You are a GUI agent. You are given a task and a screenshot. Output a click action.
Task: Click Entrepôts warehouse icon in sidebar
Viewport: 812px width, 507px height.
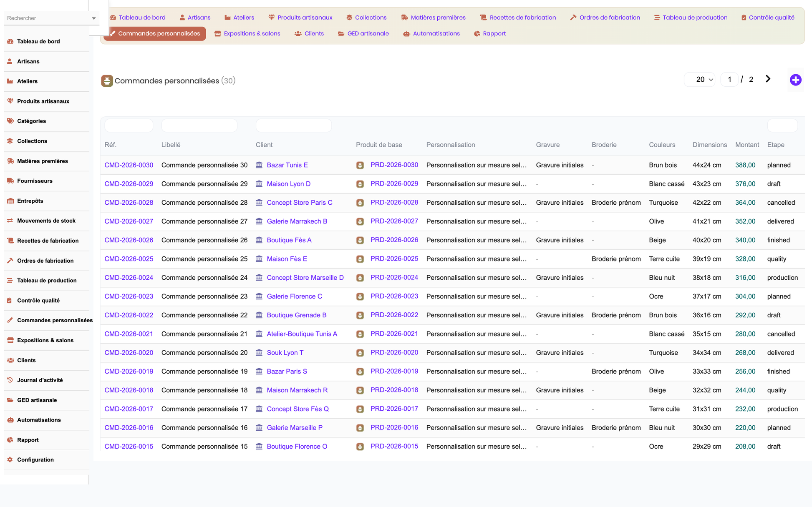[10, 201]
